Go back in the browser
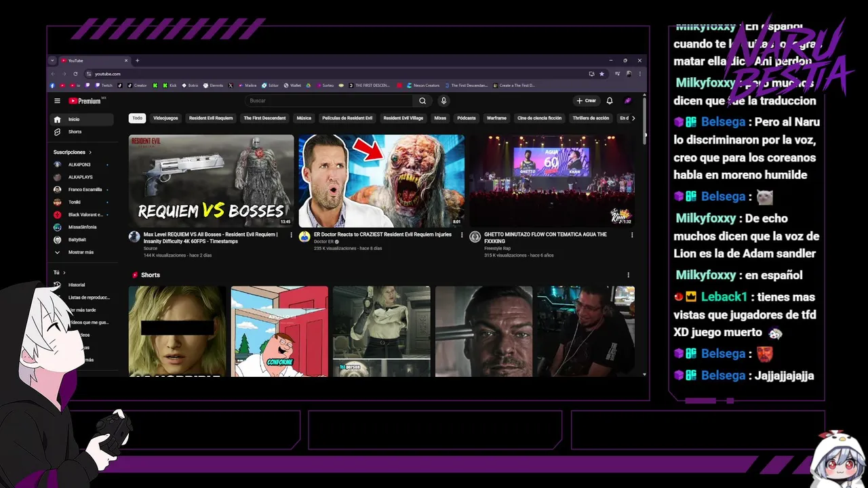868x488 pixels. (x=53, y=74)
